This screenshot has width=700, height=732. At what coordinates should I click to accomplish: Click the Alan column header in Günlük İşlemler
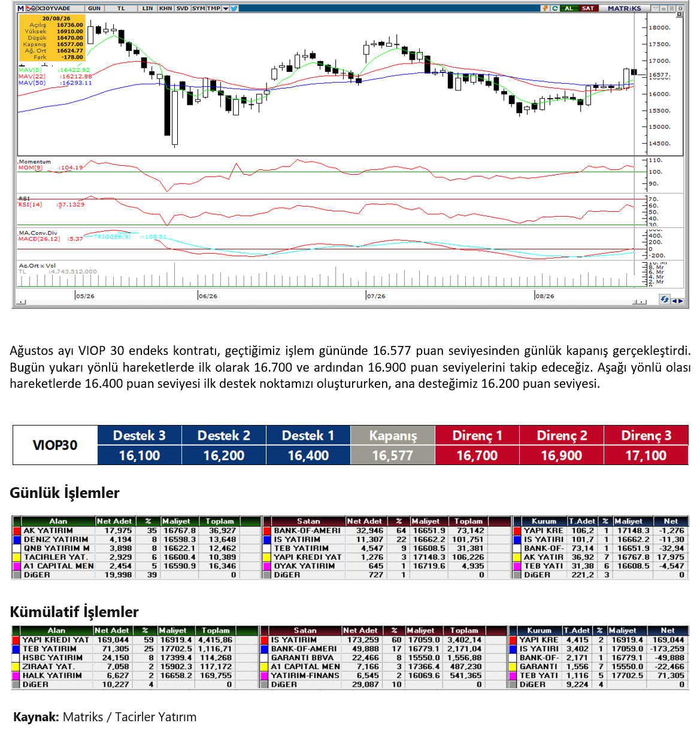click(58, 521)
